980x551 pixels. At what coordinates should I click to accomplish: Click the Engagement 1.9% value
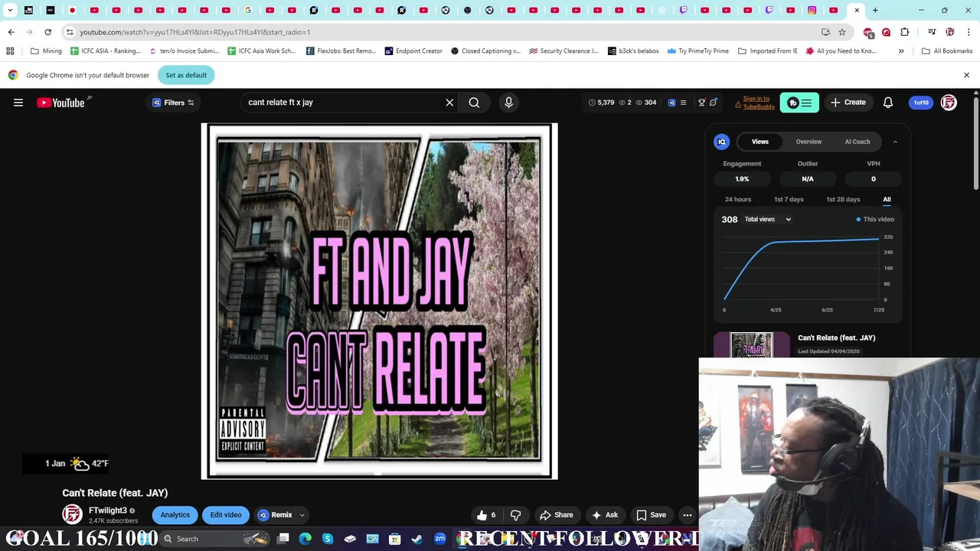(742, 179)
